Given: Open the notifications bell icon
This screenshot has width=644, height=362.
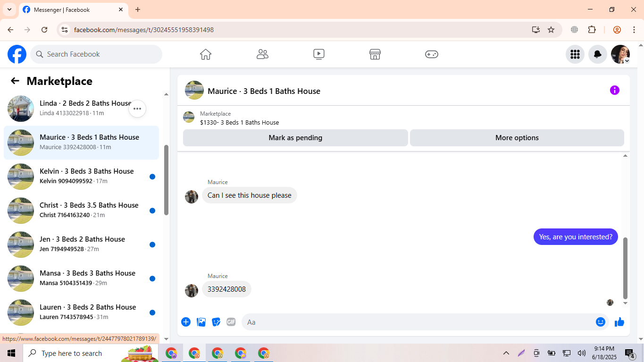Looking at the screenshot, I should (598, 54).
